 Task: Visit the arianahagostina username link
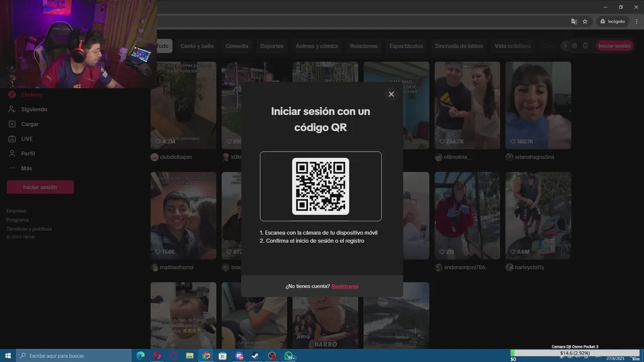coord(534,157)
